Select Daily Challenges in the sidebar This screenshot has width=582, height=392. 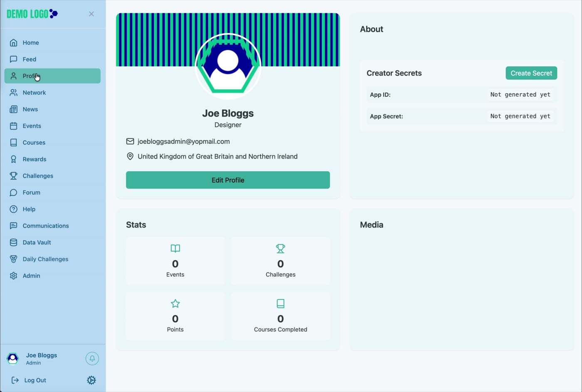coord(52,259)
